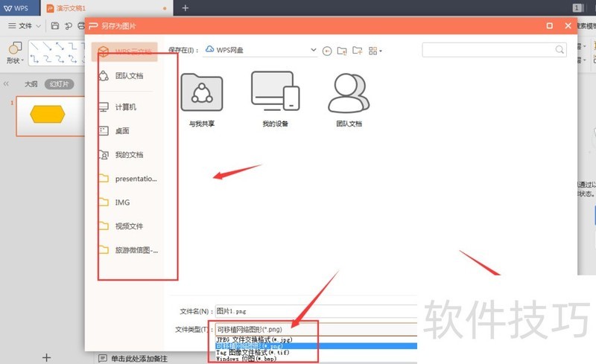Open the 我的设备 icon
Image resolution: width=596 pixels, height=364 pixels.
tap(275, 100)
